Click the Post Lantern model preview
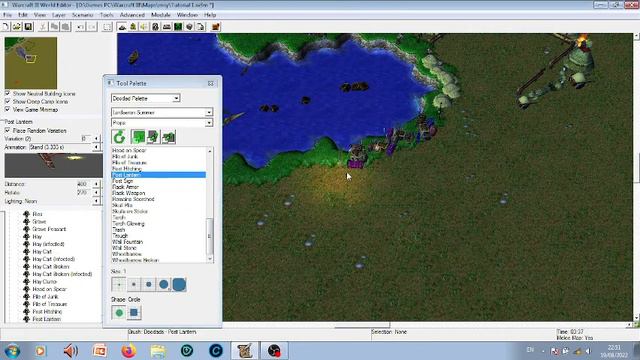Image resolution: width=640 pixels, height=360 pixels. (53, 165)
